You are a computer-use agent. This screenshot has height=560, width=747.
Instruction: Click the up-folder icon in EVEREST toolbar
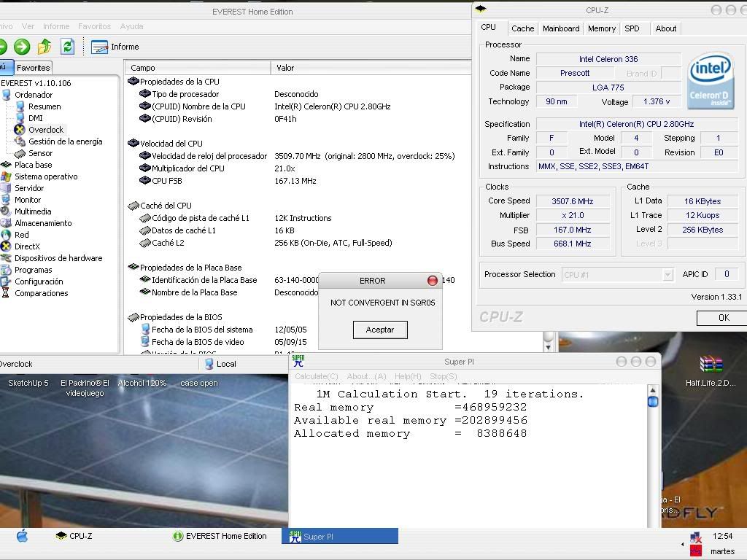pyautogui.click(x=44, y=47)
